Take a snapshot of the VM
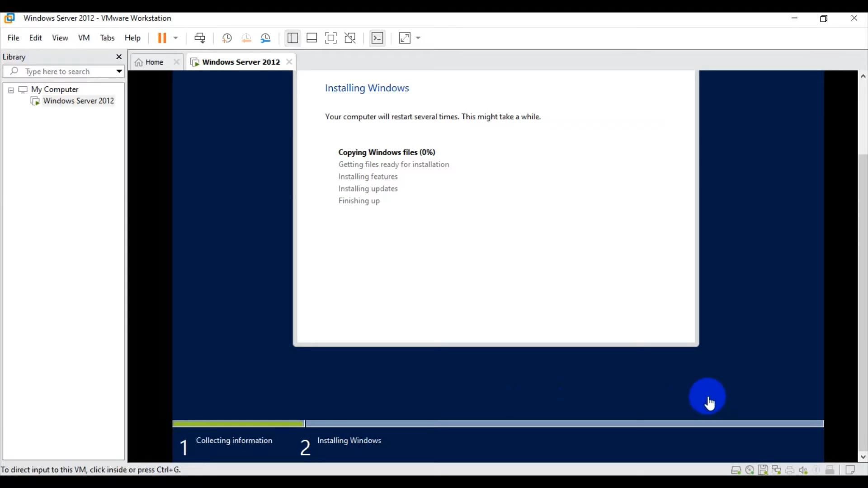 pyautogui.click(x=227, y=38)
